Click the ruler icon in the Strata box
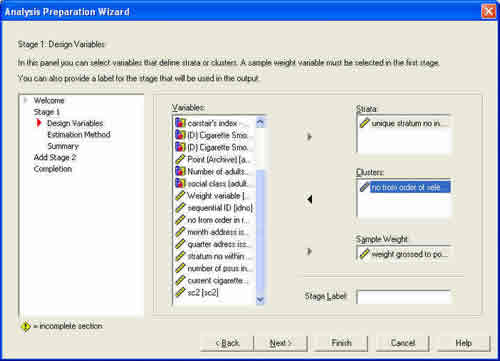The width and height of the screenshot is (500, 361). pyautogui.click(x=364, y=123)
